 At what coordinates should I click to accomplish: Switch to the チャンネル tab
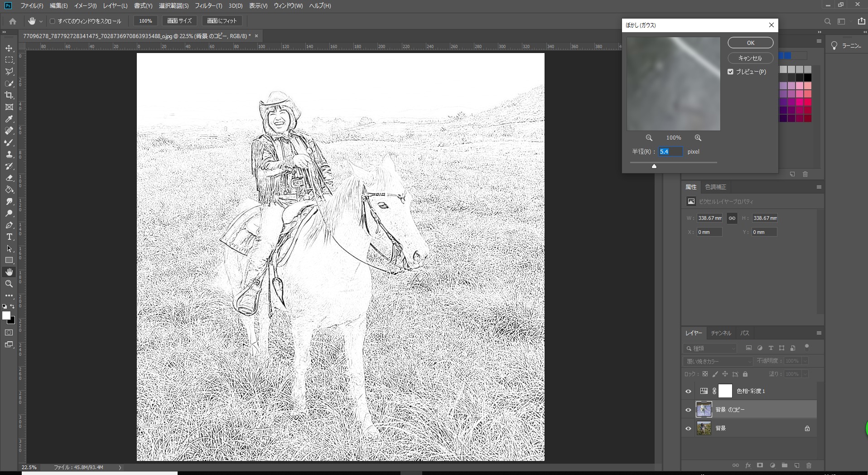tap(720, 333)
